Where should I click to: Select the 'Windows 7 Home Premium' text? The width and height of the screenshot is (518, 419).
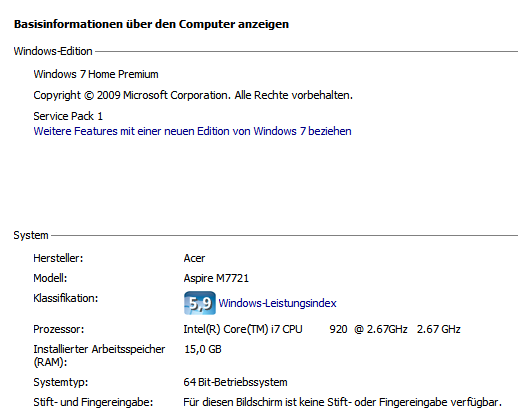pyautogui.click(x=96, y=74)
